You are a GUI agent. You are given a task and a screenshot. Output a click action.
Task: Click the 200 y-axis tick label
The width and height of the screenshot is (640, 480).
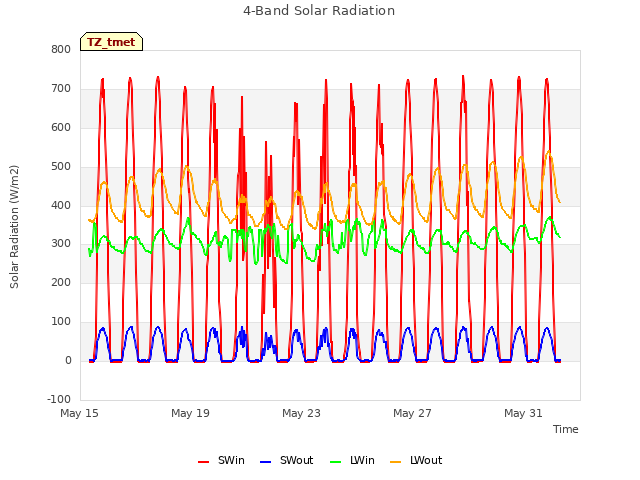61,282
